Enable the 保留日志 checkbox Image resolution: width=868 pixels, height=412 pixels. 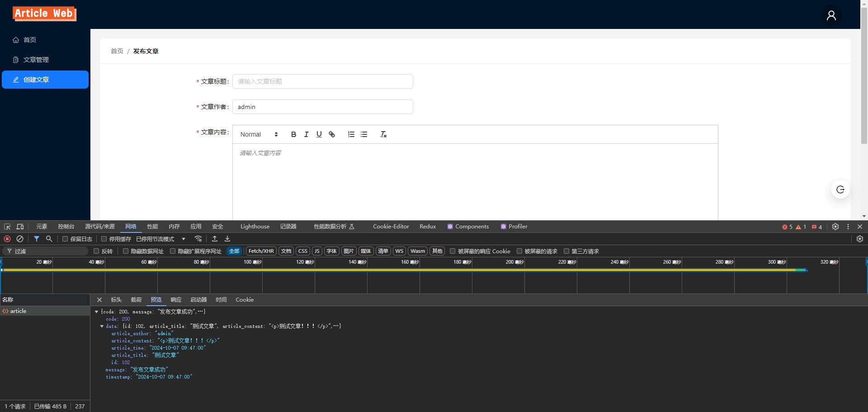point(65,239)
